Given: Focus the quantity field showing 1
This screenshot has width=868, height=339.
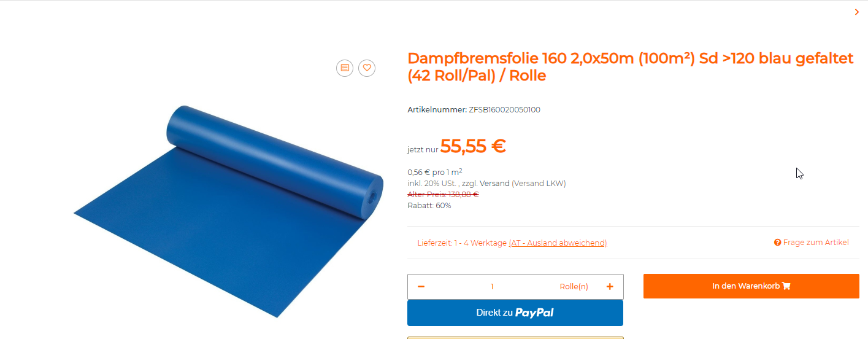Looking at the screenshot, I should (x=492, y=287).
